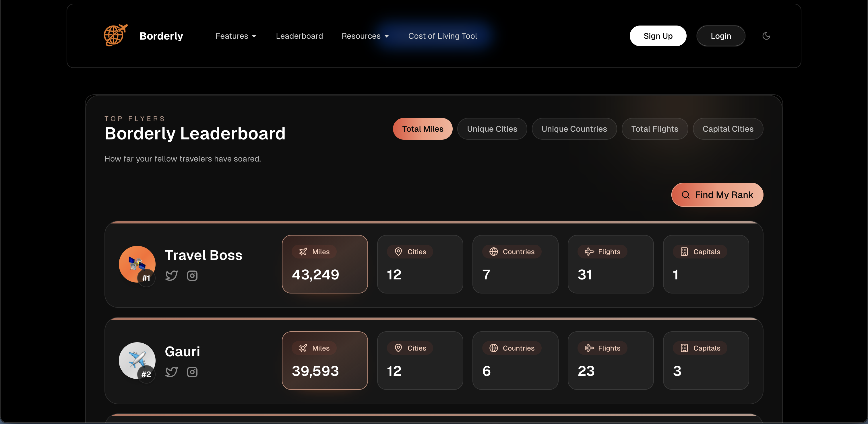Open the Leaderboard nav link
The height and width of the screenshot is (424, 868).
pos(299,36)
